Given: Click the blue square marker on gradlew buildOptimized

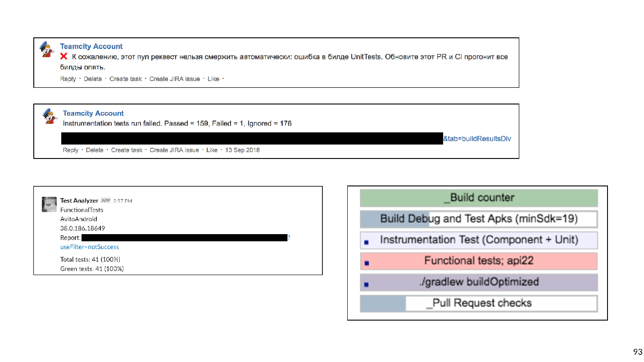Looking at the screenshot, I should pyautogui.click(x=366, y=285).
